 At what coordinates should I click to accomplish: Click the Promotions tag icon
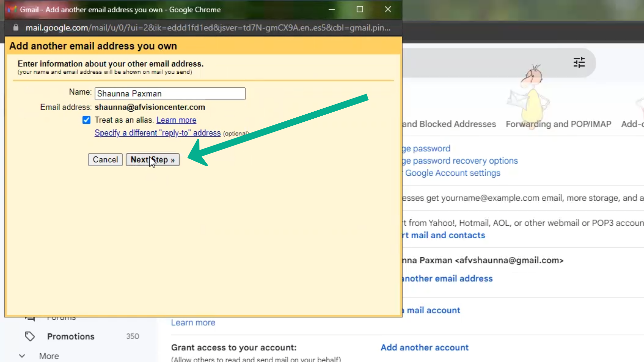point(30,336)
